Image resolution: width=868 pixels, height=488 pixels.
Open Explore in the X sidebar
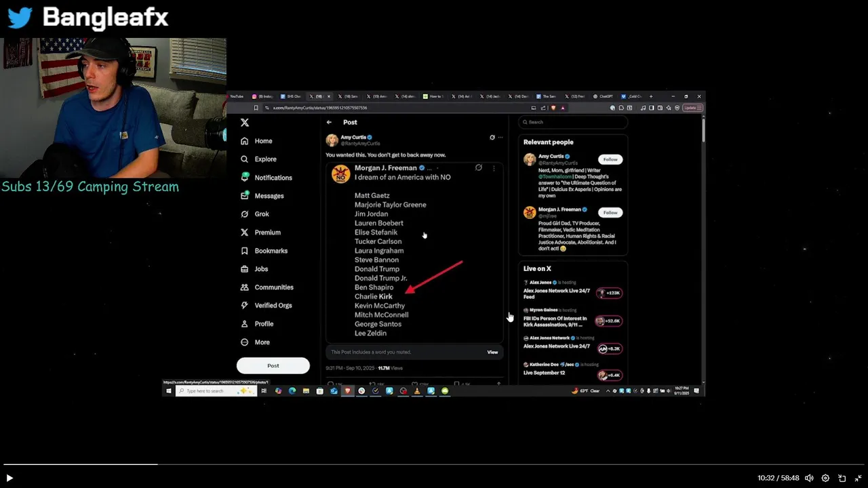(258, 159)
